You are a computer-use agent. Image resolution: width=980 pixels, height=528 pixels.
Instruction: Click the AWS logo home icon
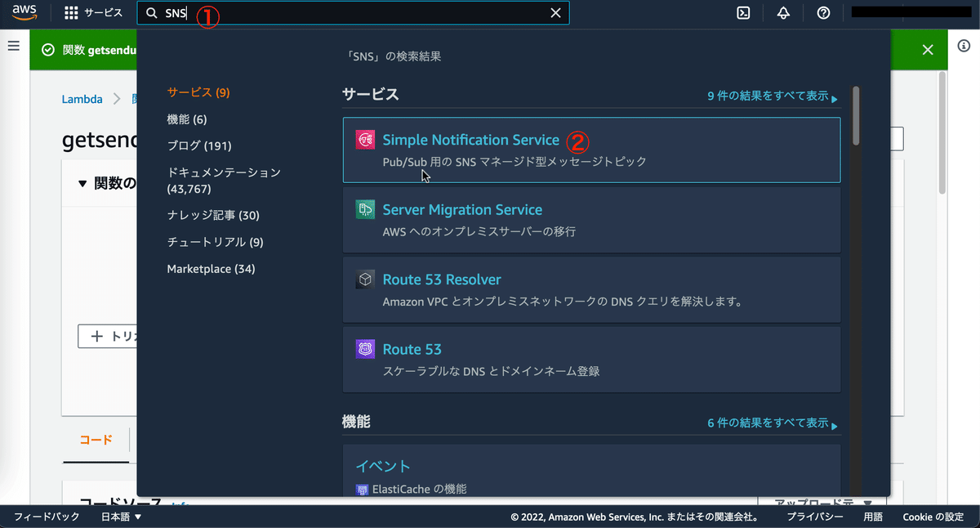tap(25, 13)
